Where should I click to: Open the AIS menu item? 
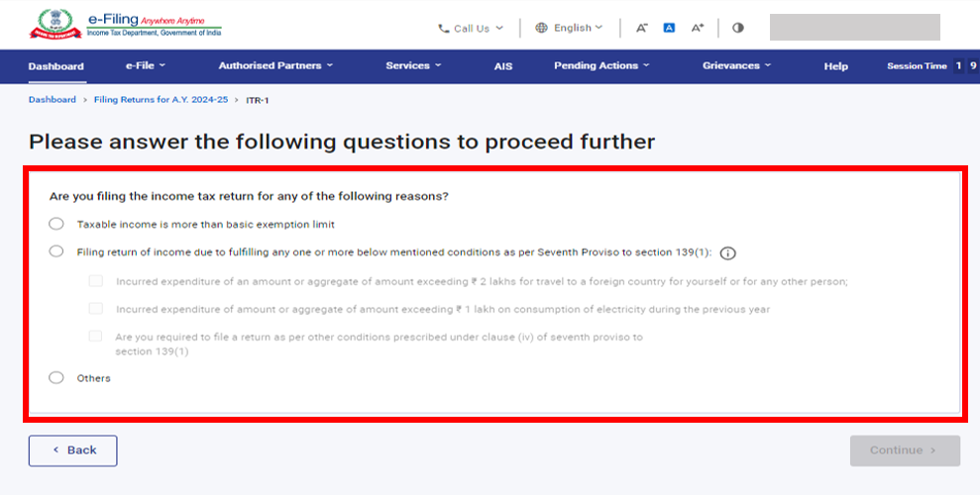(x=503, y=66)
